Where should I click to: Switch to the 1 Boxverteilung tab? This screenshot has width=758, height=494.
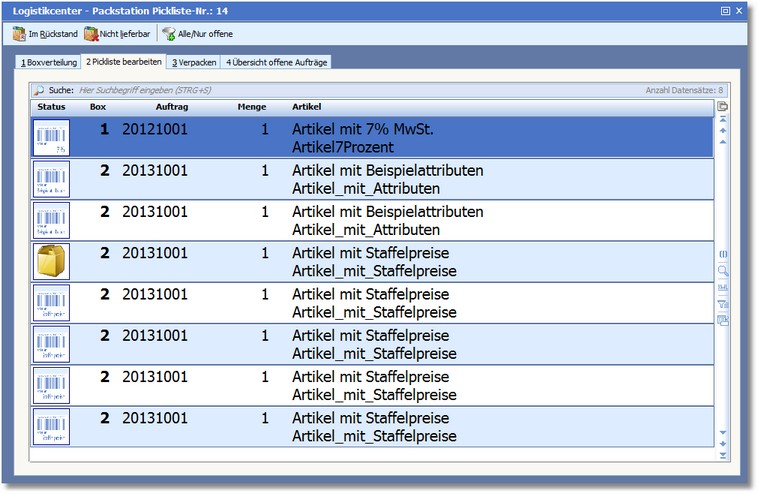point(48,62)
